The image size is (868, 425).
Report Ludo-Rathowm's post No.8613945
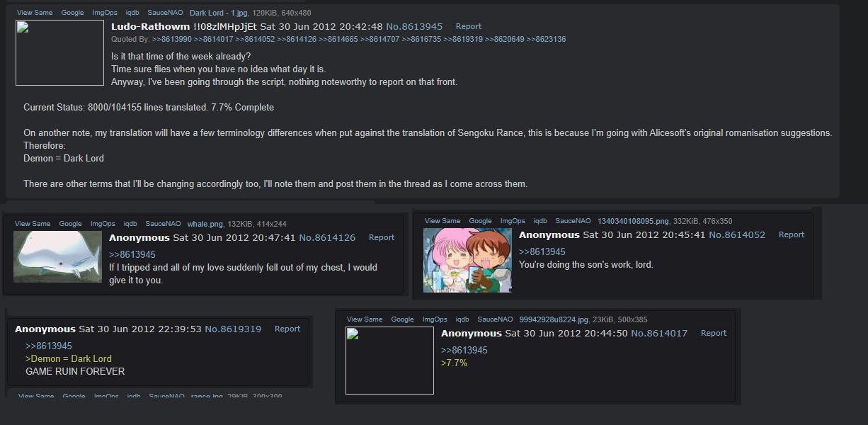tap(469, 26)
